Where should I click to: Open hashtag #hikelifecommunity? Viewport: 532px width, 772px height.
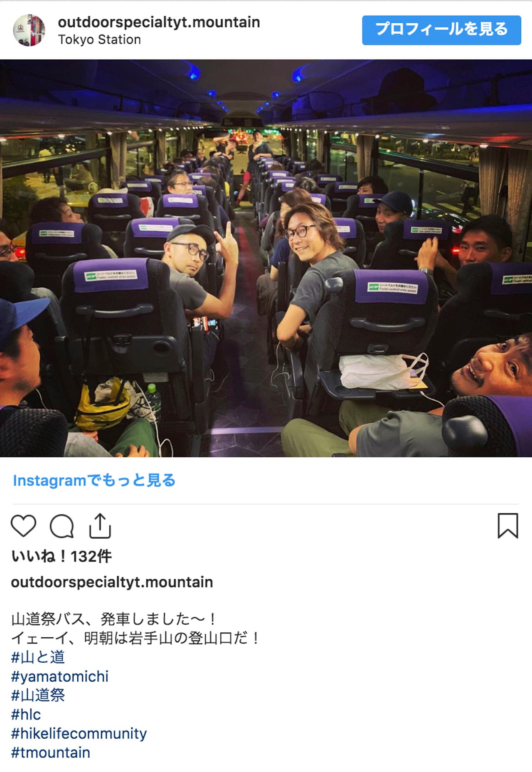(x=79, y=733)
